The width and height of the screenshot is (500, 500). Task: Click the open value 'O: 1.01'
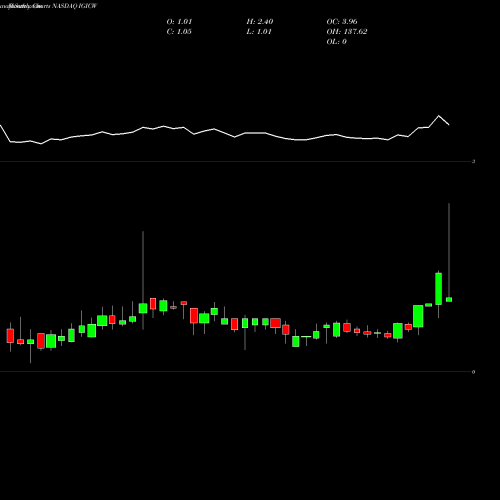point(179,22)
